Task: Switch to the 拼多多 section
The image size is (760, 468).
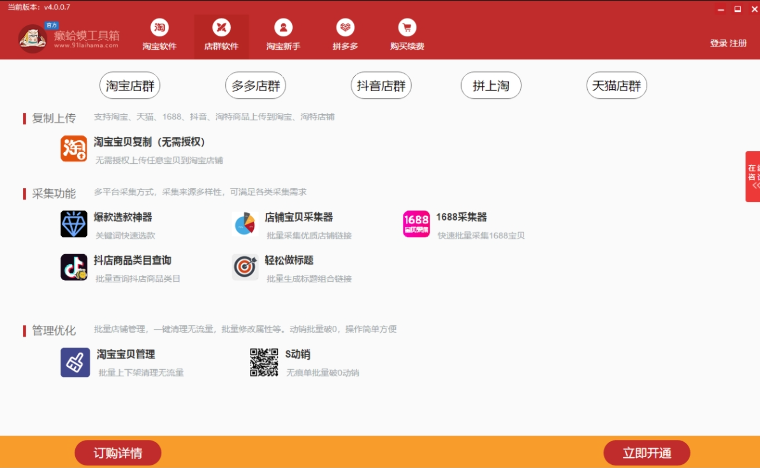Action: [x=345, y=35]
